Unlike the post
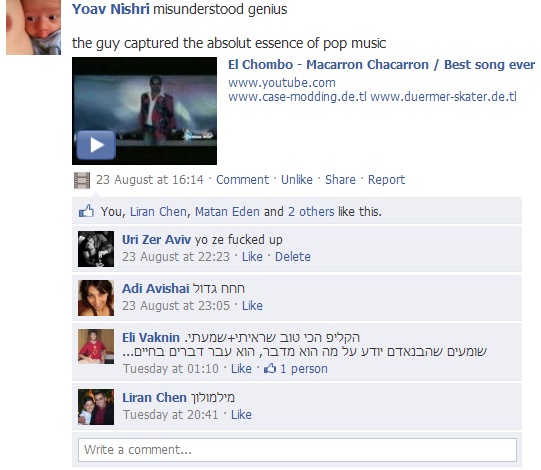 (297, 180)
